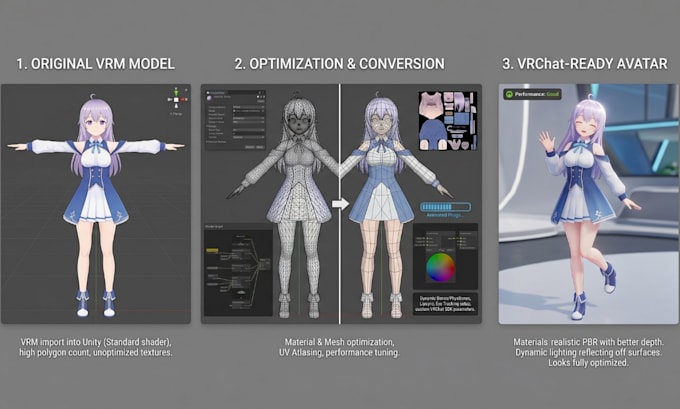Click the red X-axis cone on the scene gizmo
Screen dimensions: 680x409
(182, 99)
